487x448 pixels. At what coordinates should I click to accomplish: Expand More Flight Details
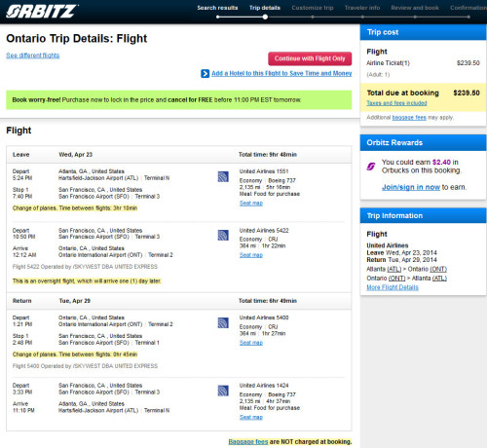click(393, 287)
